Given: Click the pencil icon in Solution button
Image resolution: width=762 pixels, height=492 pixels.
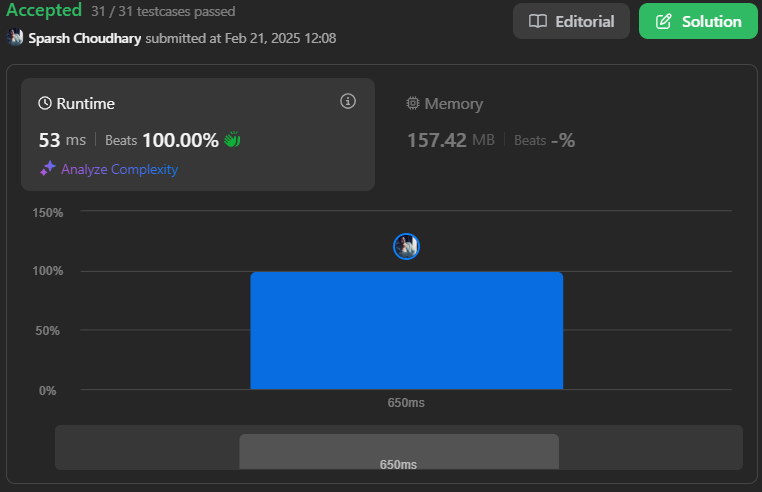Looking at the screenshot, I should [663, 21].
